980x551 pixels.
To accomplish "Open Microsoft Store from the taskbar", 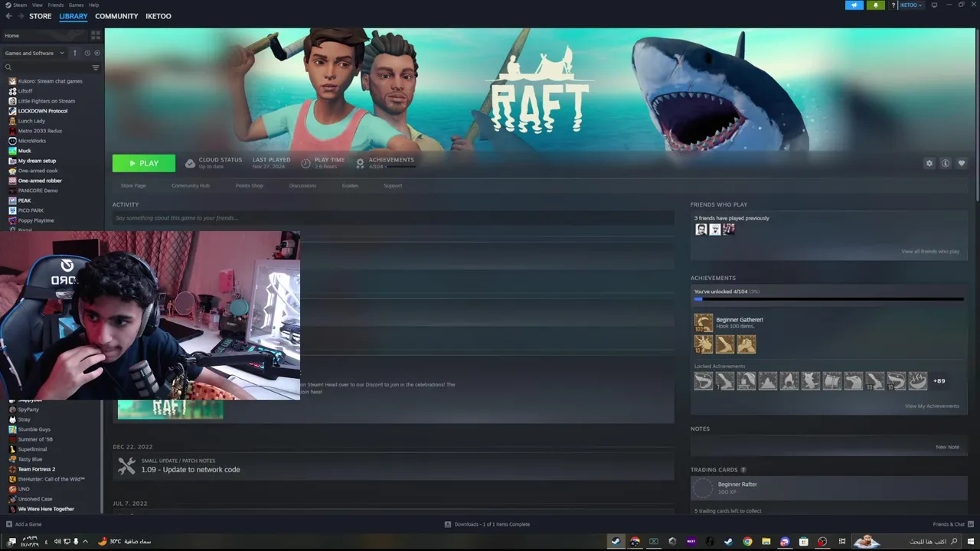I will point(803,542).
